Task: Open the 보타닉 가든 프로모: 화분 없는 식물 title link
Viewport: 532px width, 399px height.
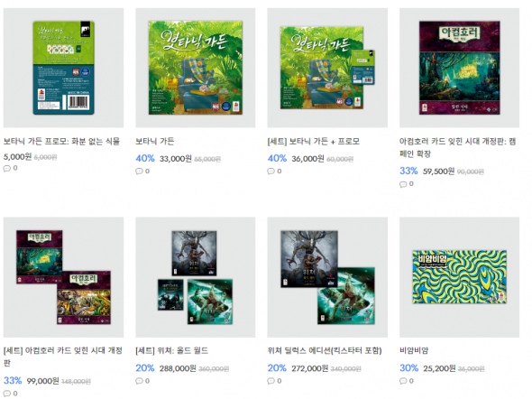Action: coord(61,141)
